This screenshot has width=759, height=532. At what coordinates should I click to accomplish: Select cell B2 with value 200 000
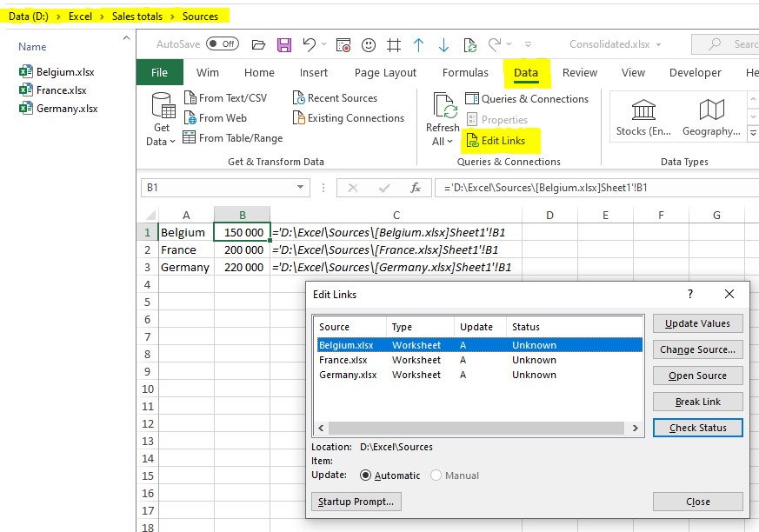(242, 249)
